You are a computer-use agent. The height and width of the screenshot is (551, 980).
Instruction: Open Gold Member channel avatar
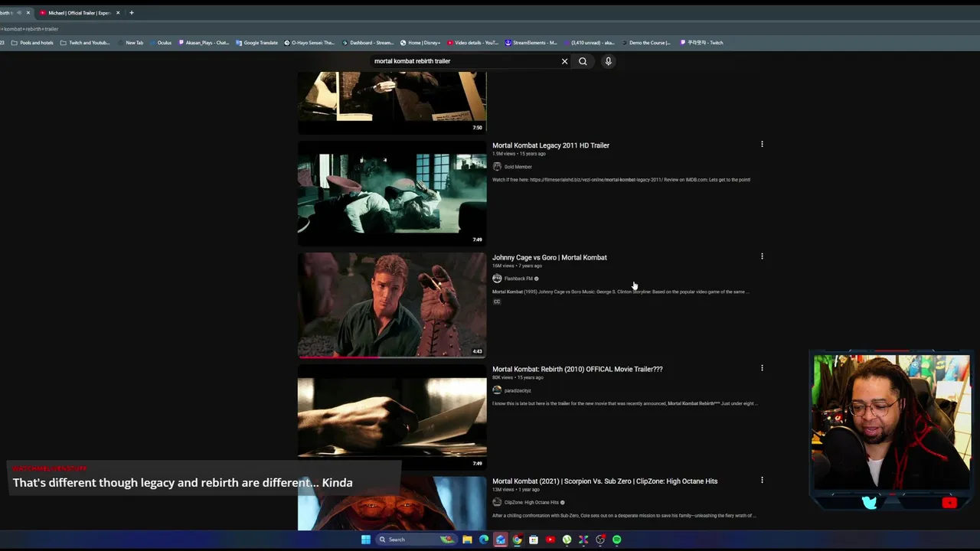(x=497, y=167)
